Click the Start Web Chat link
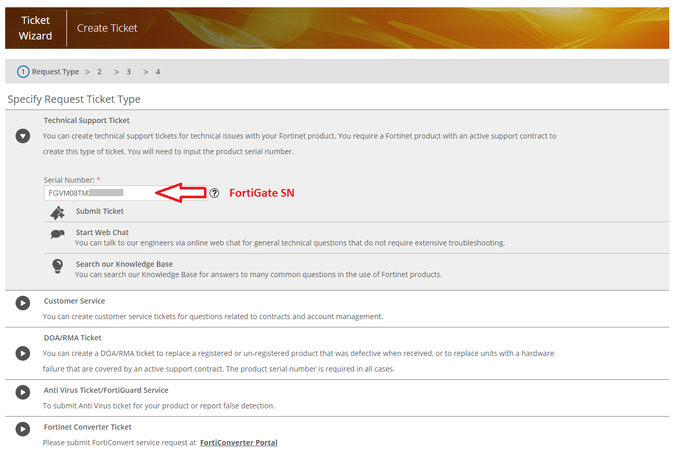The width and height of the screenshot is (688, 452). point(102,233)
